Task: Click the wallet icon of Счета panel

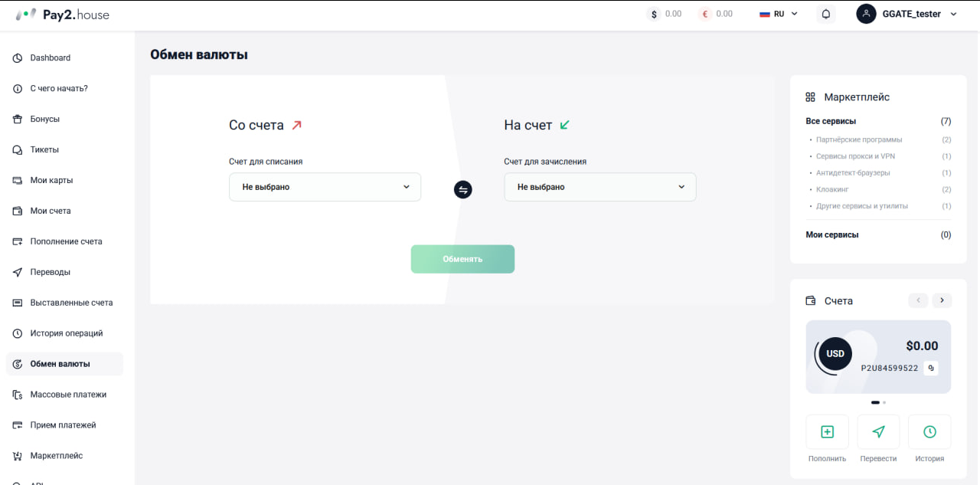Action: click(811, 301)
